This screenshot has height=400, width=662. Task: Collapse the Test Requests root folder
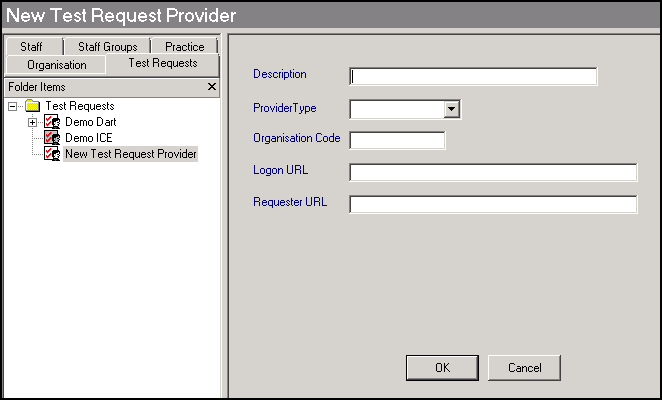point(13,106)
